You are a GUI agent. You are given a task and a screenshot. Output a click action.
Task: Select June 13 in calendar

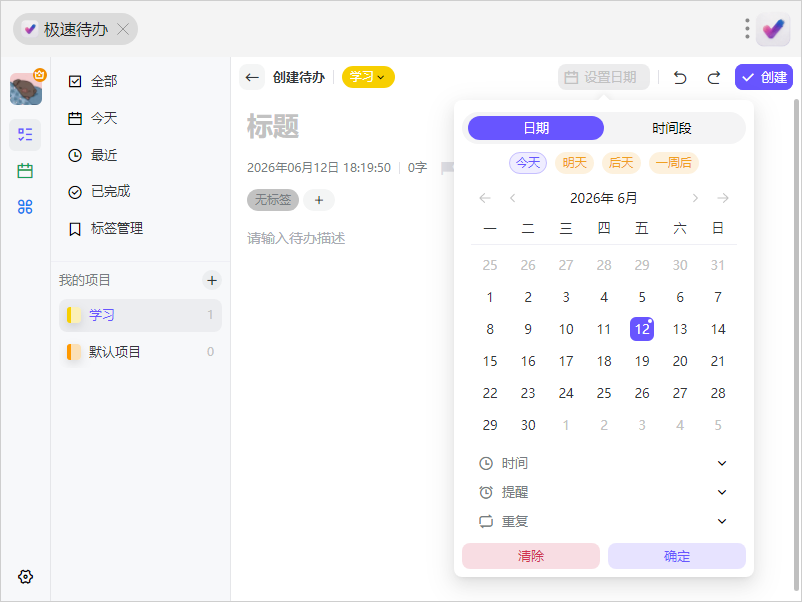click(x=680, y=329)
